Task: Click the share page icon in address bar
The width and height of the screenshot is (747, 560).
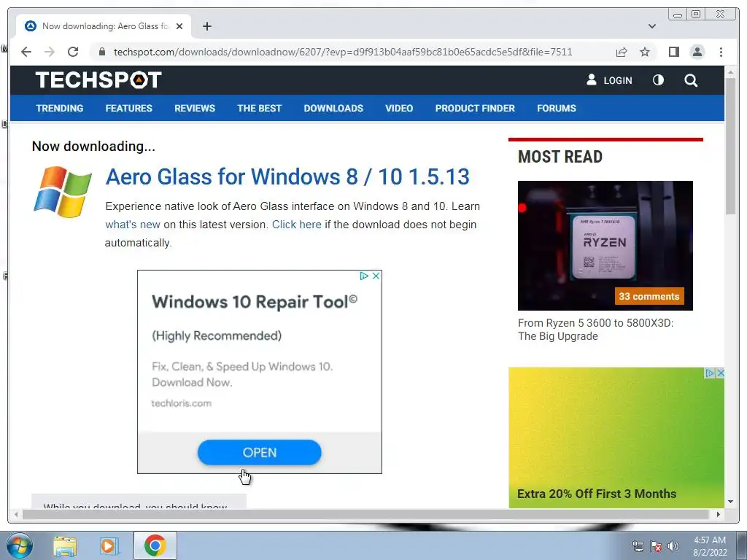Action: (622, 52)
